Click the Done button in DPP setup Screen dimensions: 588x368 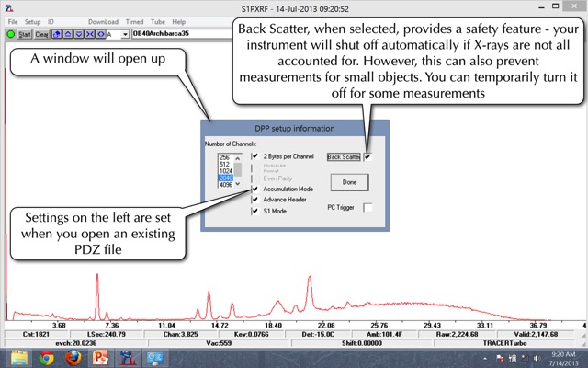349,183
